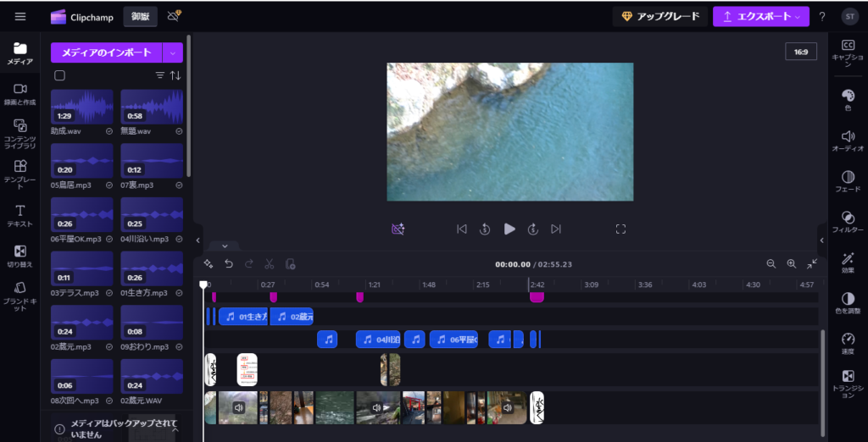Click the timeline auto-compose sparkle icon
The width and height of the screenshot is (868, 442).
pyautogui.click(x=209, y=264)
